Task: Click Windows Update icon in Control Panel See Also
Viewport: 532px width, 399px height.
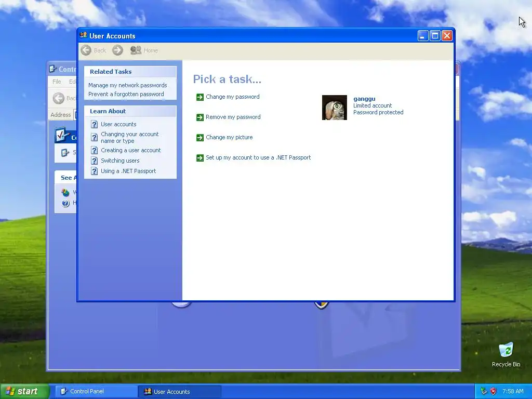Action: pyautogui.click(x=65, y=192)
